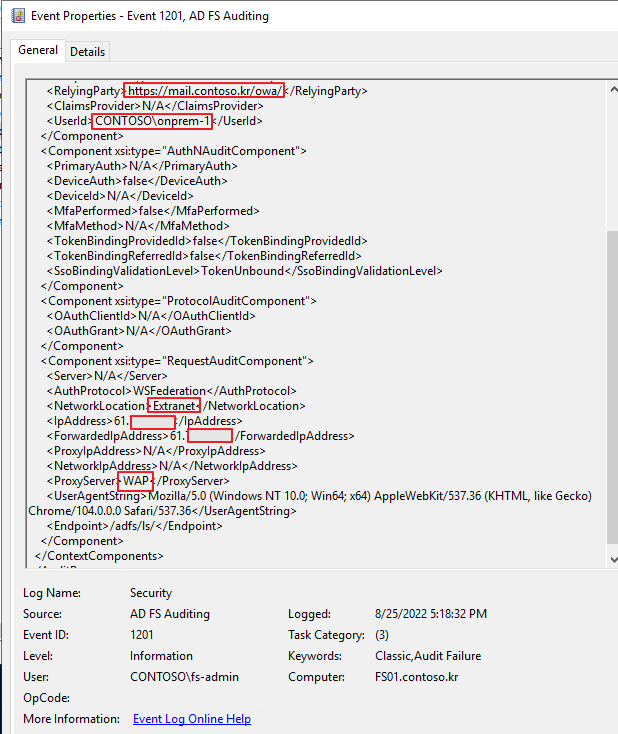Click the Source value AD FS Auditing

(x=170, y=614)
